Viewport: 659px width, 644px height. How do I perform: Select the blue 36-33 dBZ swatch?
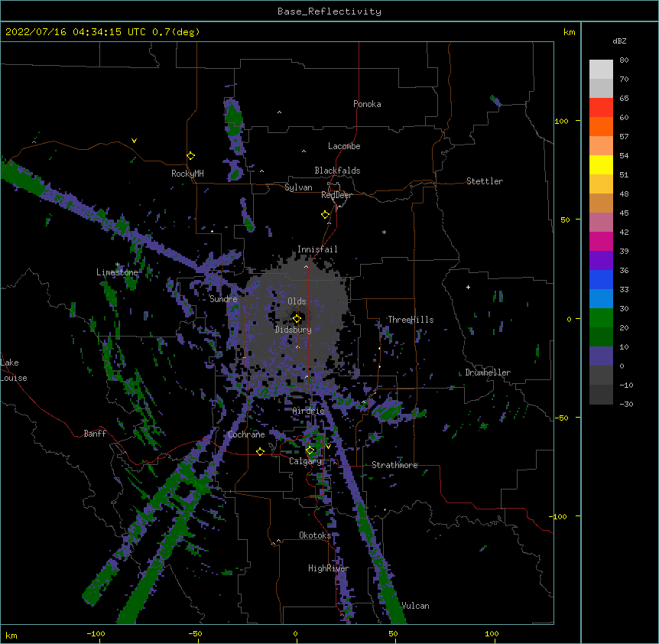[601, 279]
